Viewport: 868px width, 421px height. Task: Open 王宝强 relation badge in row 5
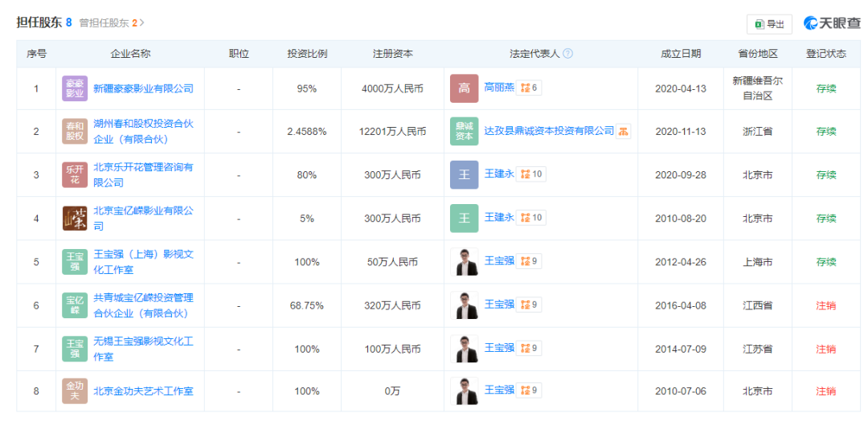click(529, 261)
